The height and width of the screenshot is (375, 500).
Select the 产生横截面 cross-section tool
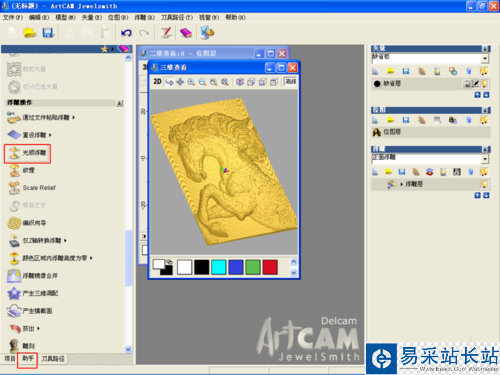click(30, 311)
